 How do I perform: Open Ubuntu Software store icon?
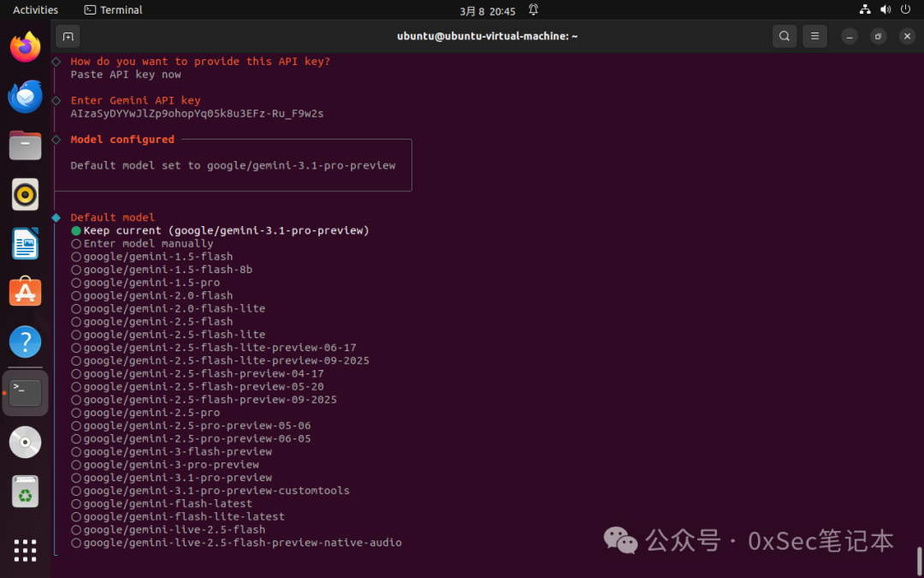coord(26,291)
